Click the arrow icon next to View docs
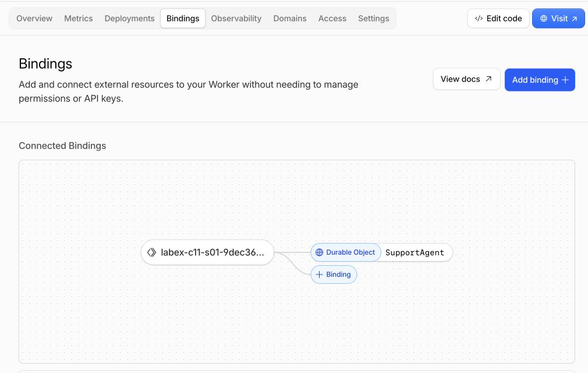 click(488, 79)
